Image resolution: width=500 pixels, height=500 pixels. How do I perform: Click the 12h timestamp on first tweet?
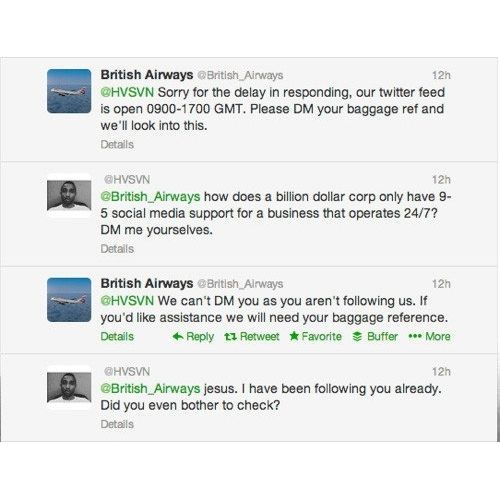click(441, 75)
